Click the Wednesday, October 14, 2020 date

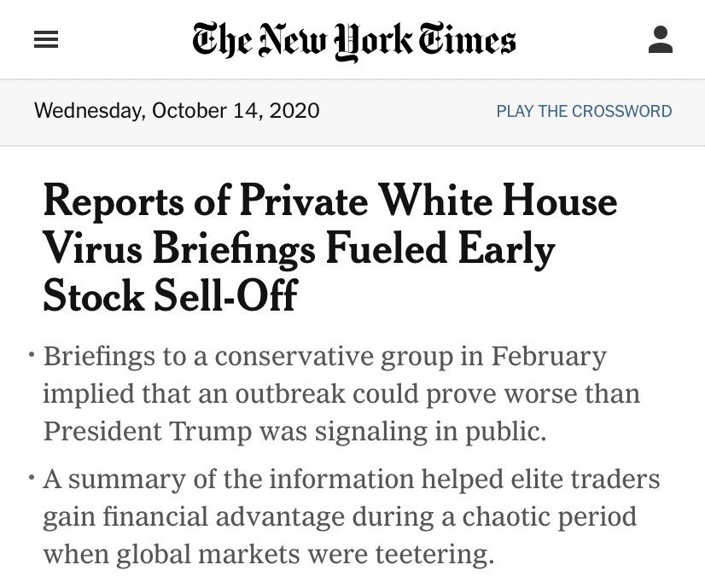point(177,111)
